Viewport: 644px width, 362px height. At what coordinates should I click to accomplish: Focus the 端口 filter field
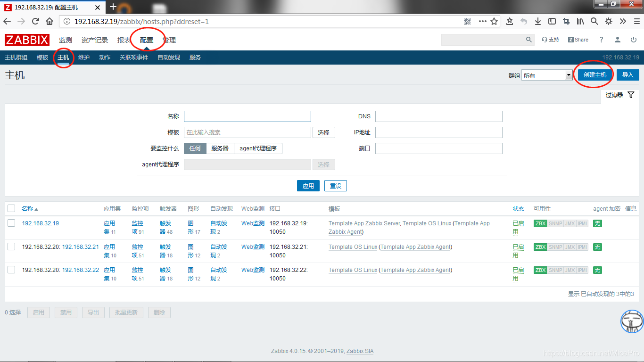(x=439, y=148)
